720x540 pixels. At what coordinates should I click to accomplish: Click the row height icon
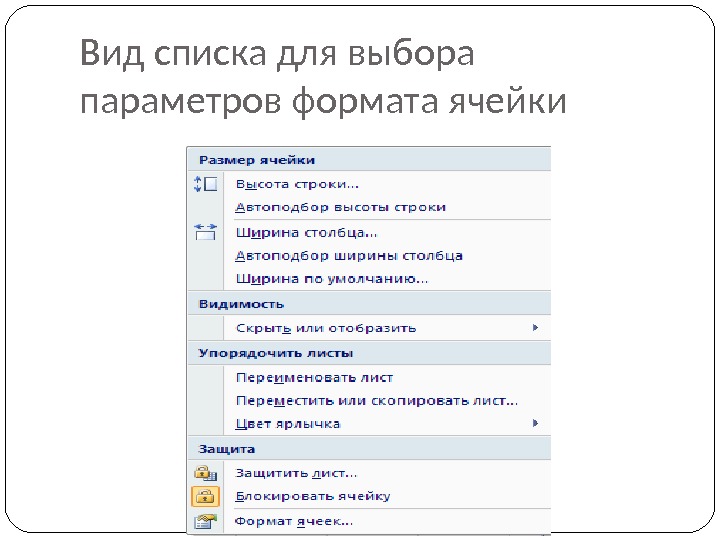205,184
